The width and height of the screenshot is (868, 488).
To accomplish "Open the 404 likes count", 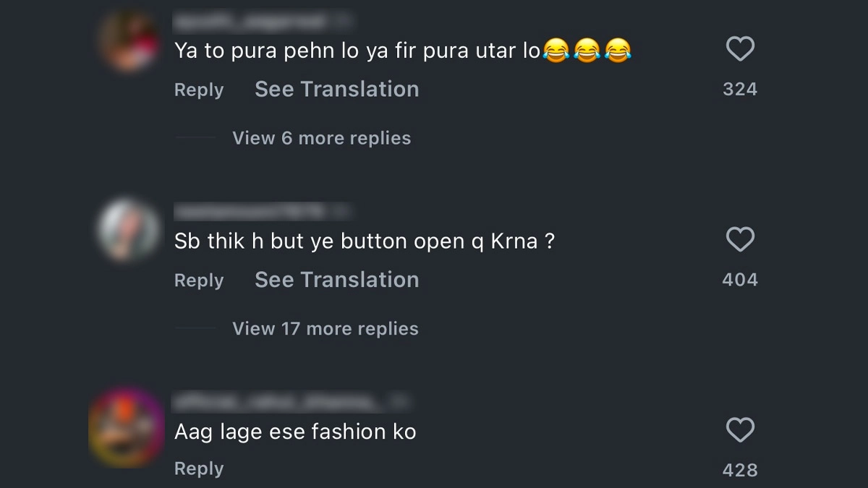I will tap(739, 281).
